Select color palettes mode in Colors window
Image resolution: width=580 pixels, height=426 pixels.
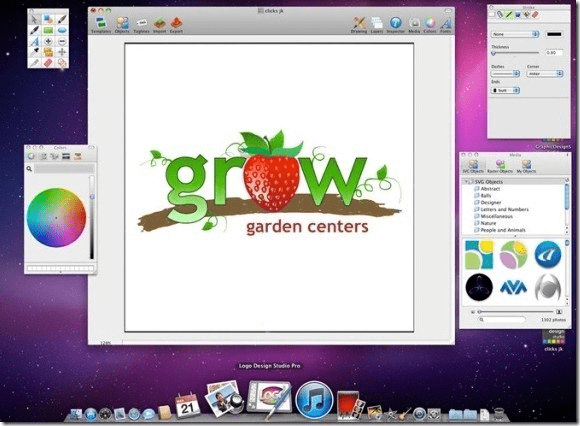coord(55,156)
